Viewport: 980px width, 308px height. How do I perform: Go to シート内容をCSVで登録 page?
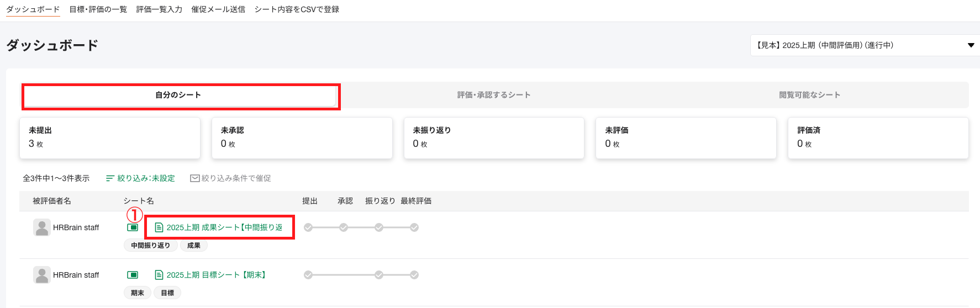tap(297, 9)
